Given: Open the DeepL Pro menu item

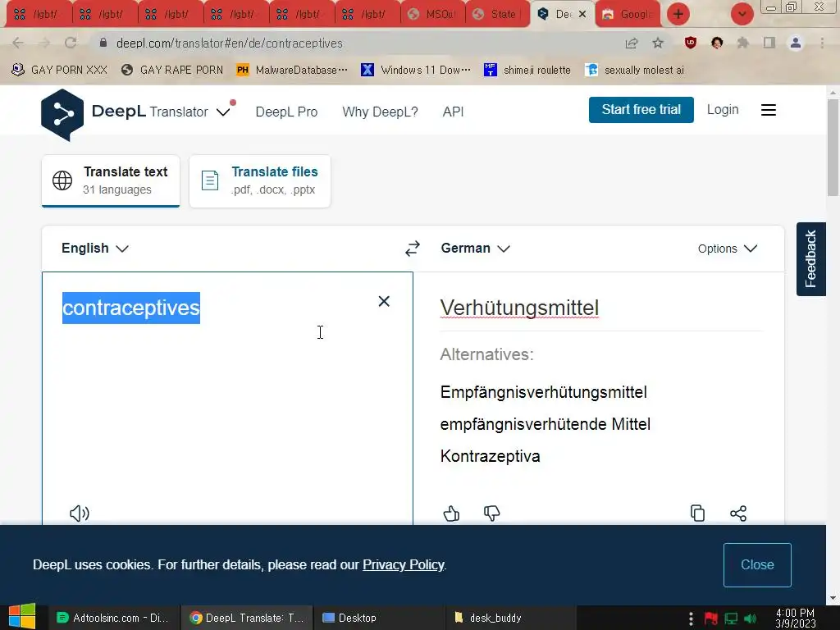Looking at the screenshot, I should [286, 112].
